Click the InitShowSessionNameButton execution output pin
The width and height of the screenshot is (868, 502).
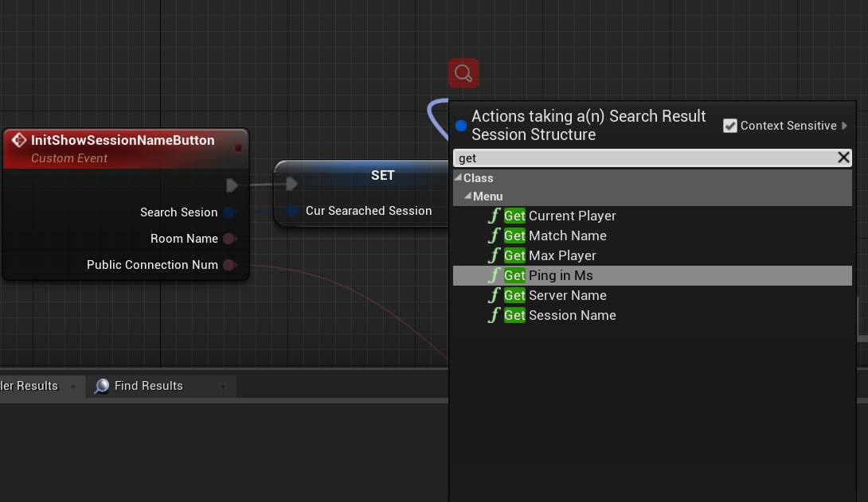click(232, 185)
